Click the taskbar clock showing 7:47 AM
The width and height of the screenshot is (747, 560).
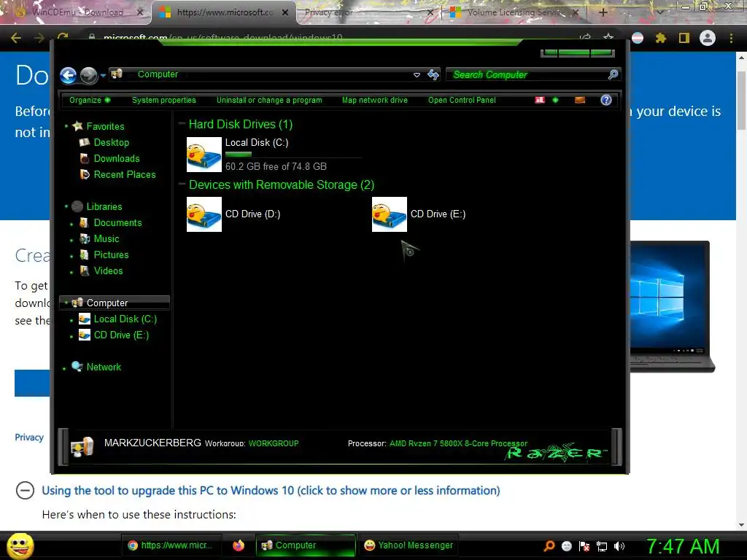point(682,546)
